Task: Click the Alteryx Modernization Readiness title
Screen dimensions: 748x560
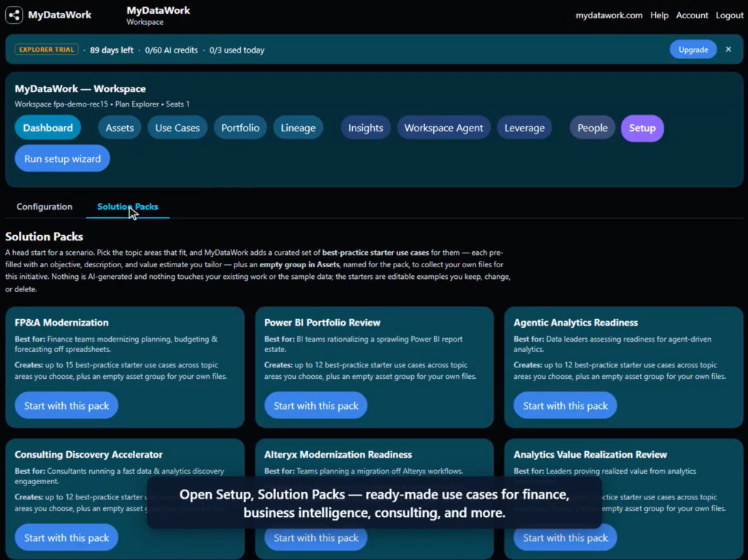Action: [337, 455]
